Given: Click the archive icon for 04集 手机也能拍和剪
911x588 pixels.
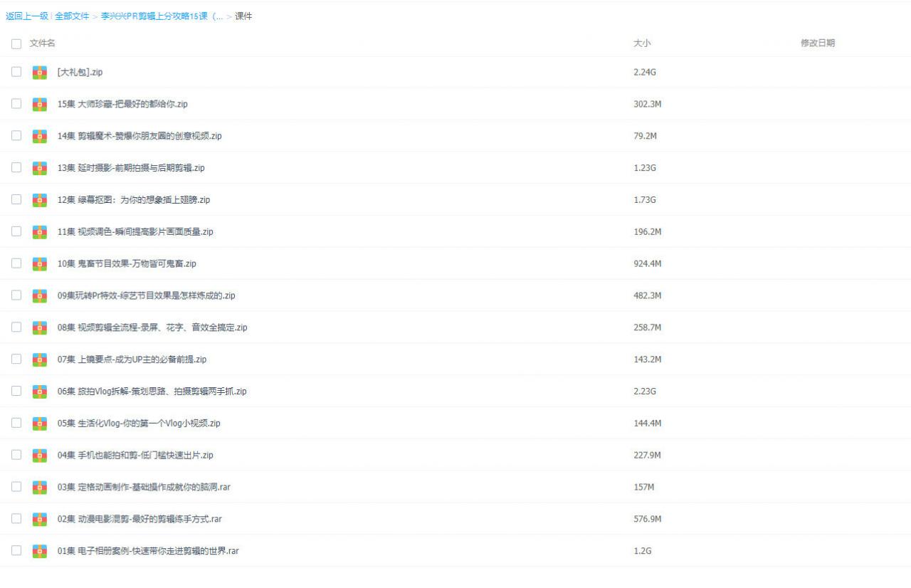Looking at the screenshot, I should [40, 455].
